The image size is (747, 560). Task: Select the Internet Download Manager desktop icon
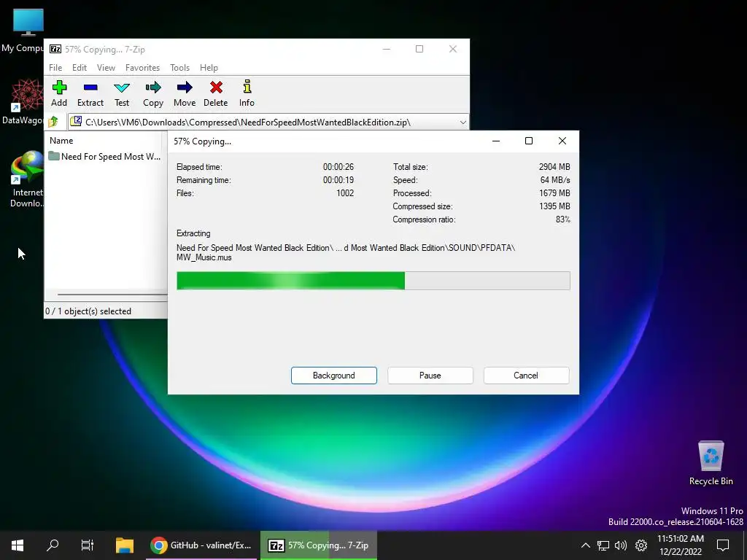(27, 179)
